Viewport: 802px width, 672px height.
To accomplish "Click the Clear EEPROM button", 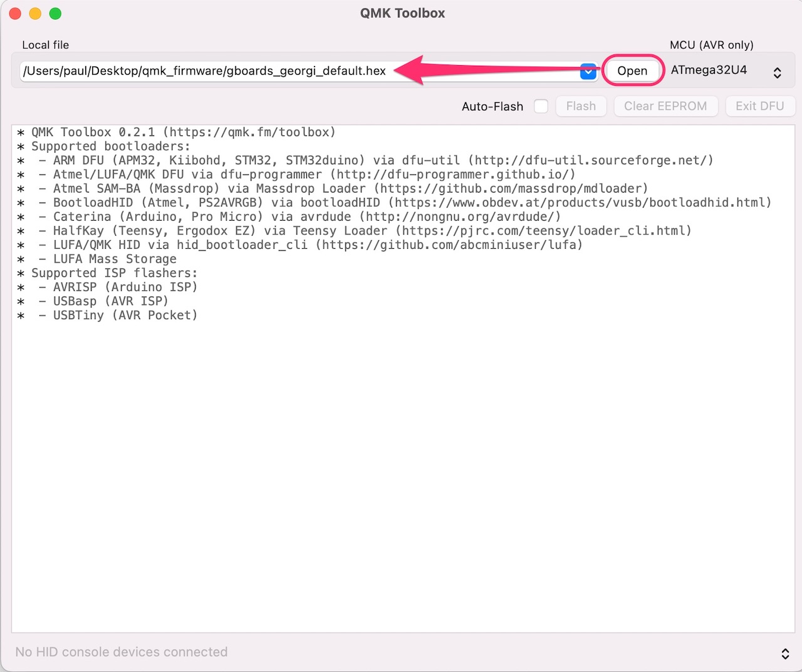I will (665, 106).
